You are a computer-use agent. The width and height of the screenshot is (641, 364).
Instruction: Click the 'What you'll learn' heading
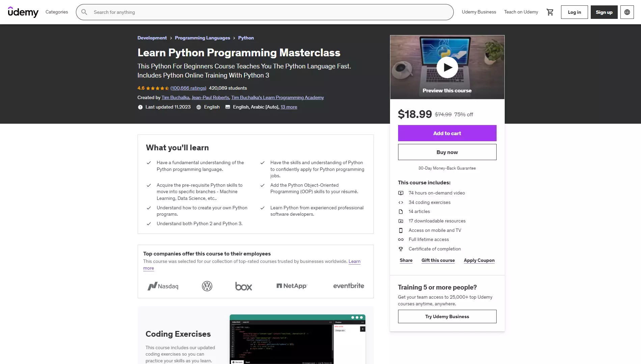(x=177, y=148)
